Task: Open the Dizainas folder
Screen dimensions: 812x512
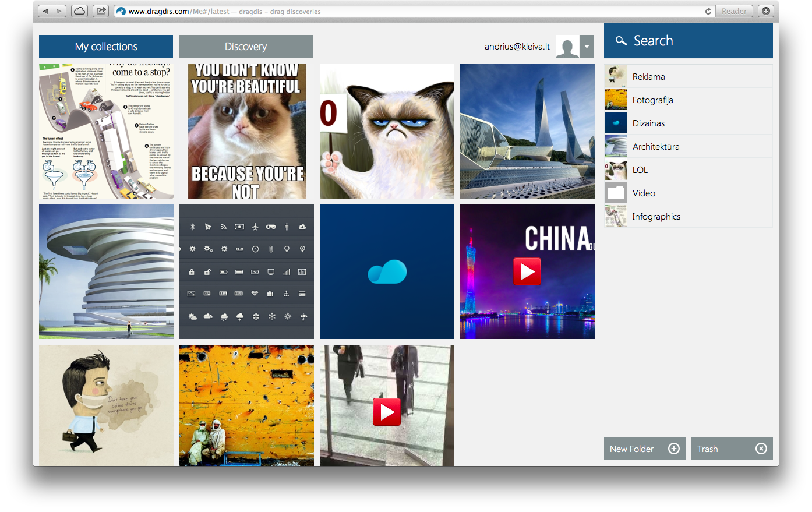Action: click(x=689, y=123)
